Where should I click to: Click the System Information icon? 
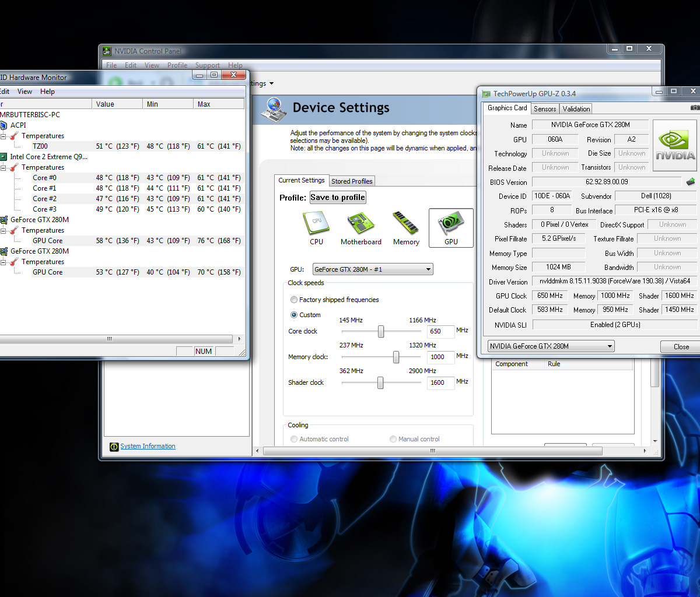coord(114,447)
